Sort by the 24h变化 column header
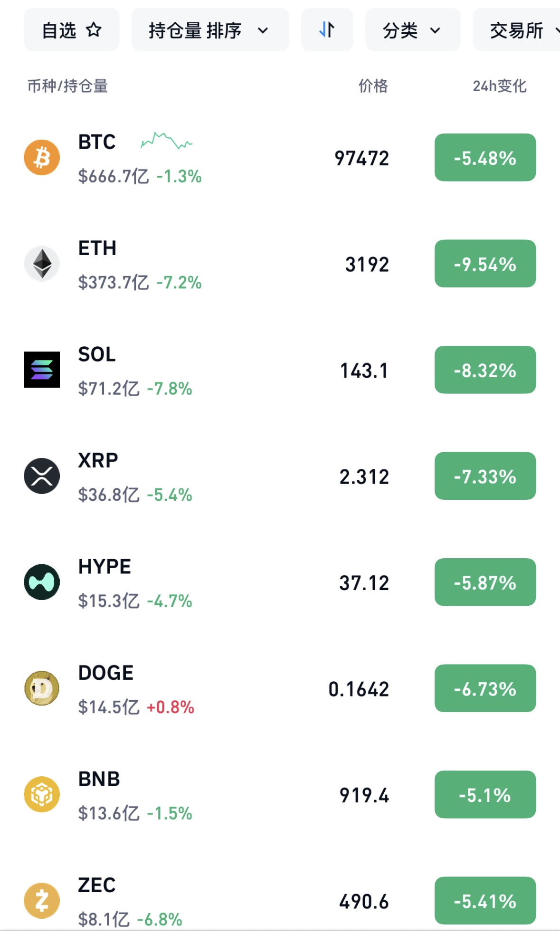Image resolution: width=560 pixels, height=934 pixels. click(x=499, y=86)
